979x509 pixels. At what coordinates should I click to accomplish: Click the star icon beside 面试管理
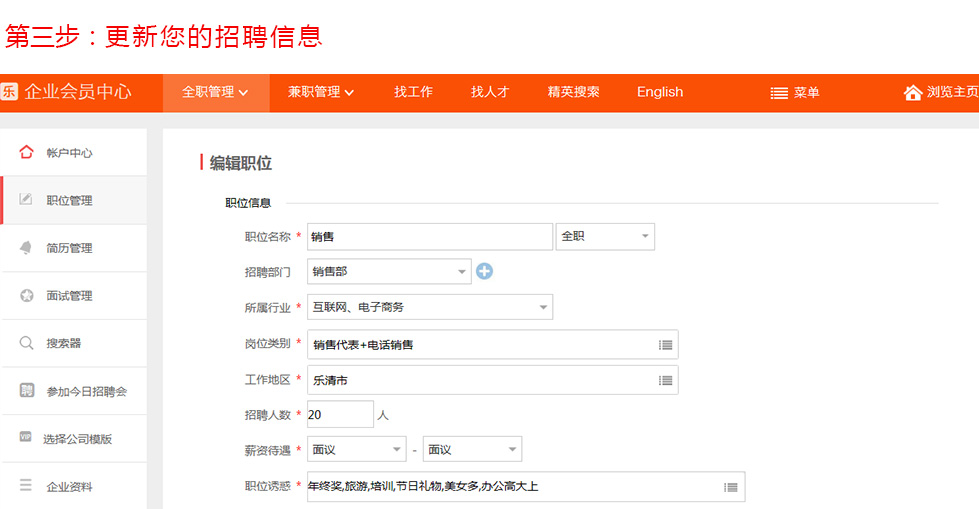coord(26,295)
